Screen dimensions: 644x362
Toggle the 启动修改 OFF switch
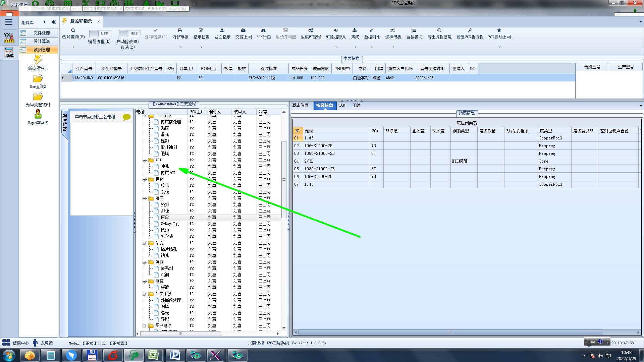coord(129,33)
